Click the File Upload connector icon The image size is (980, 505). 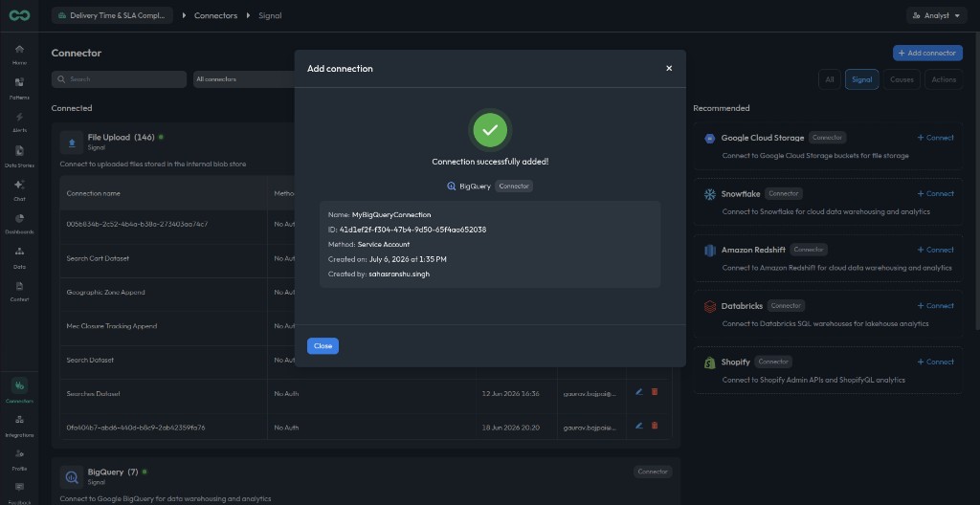[72, 142]
